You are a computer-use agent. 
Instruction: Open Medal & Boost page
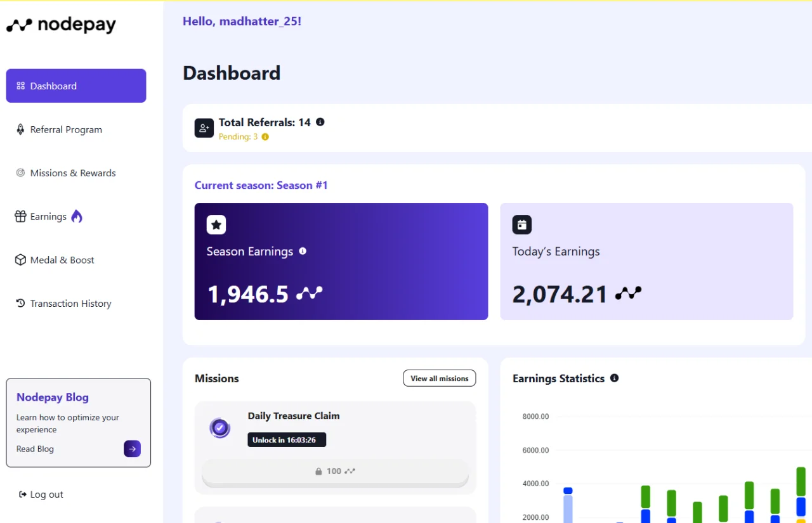62,260
